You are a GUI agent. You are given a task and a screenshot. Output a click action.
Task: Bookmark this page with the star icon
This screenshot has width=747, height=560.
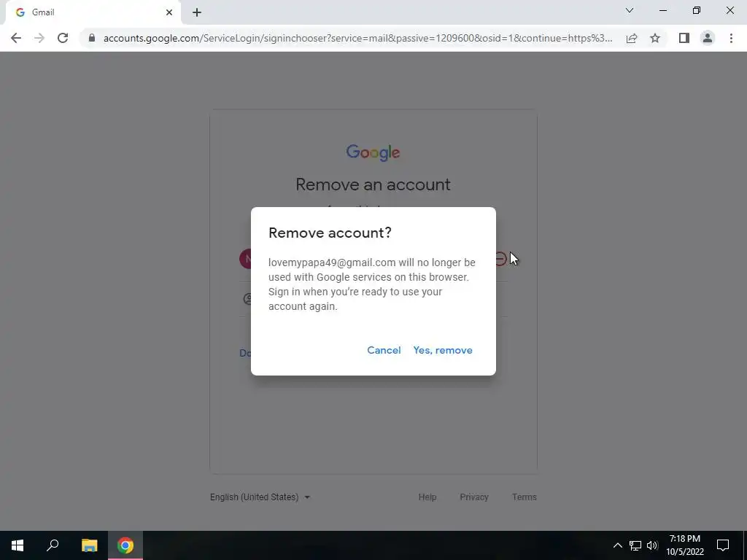(655, 38)
